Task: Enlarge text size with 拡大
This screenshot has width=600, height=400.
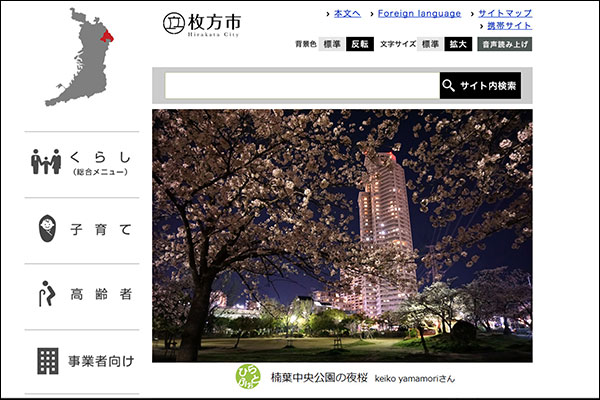Action: pos(458,45)
